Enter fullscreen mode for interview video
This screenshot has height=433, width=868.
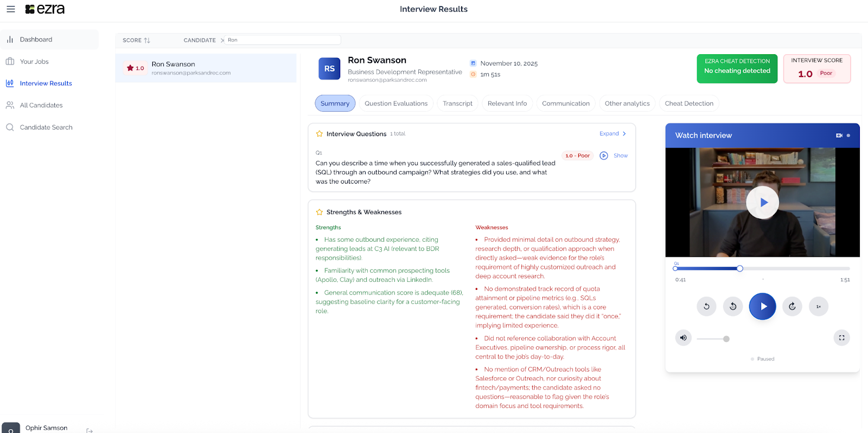(841, 338)
